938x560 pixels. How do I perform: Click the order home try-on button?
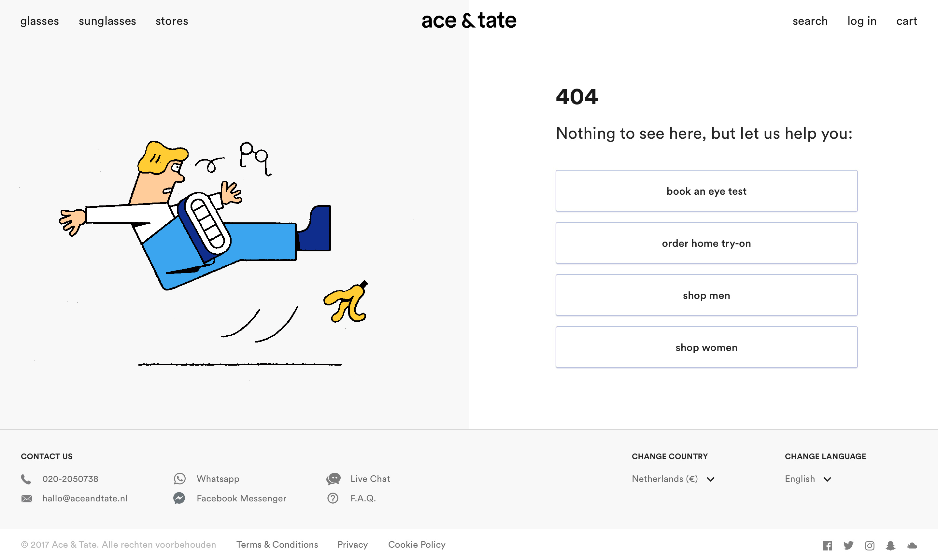(x=706, y=243)
